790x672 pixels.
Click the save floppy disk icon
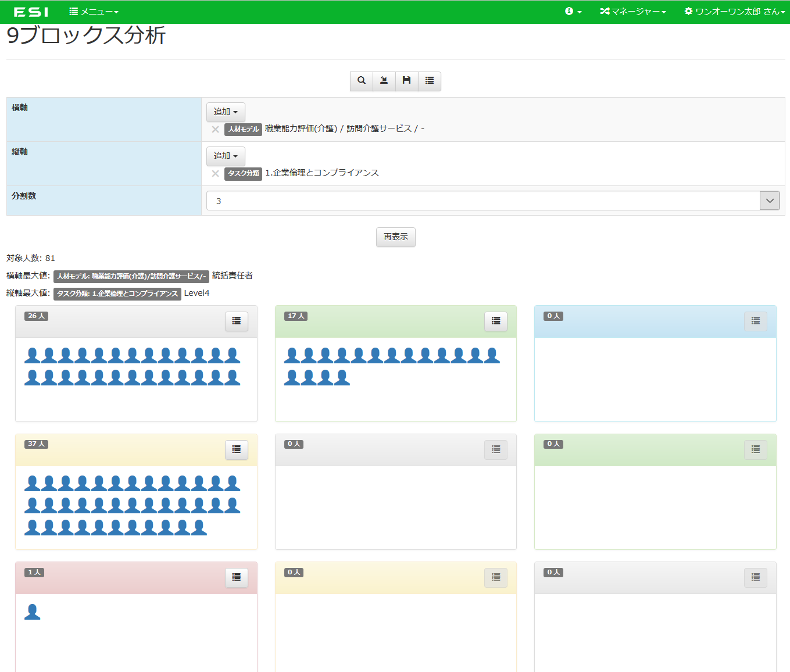coord(406,81)
